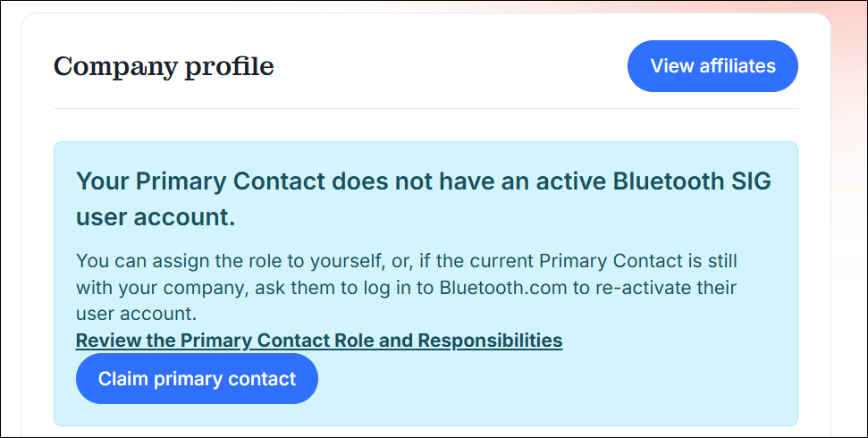Open Primary Contact Role and Responsibilities link

pyautogui.click(x=319, y=341)
